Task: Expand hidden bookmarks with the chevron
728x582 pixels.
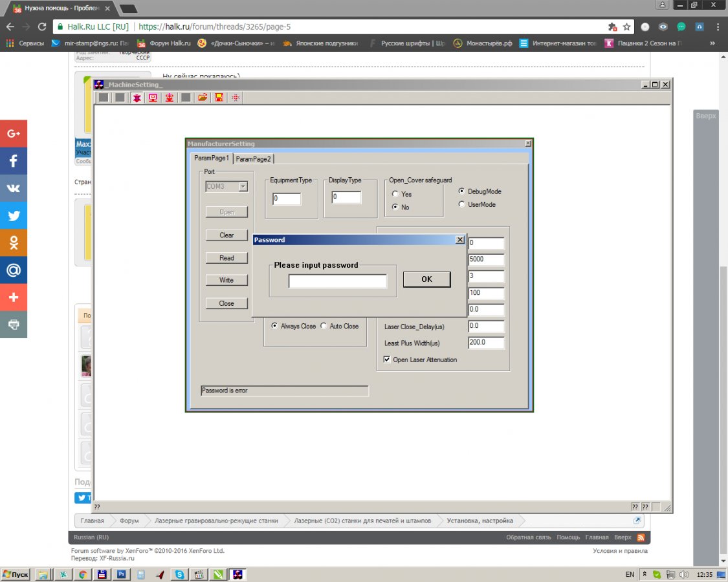Action: tap(712, 43)
